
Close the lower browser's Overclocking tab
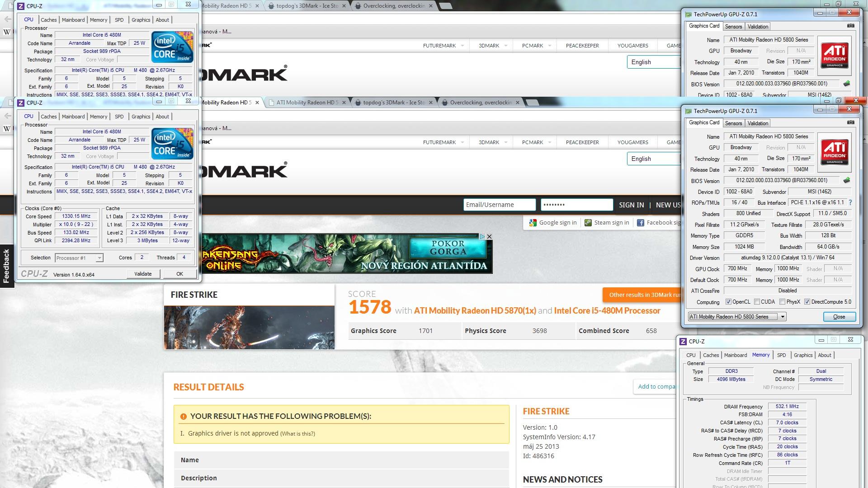coord(518,103)
